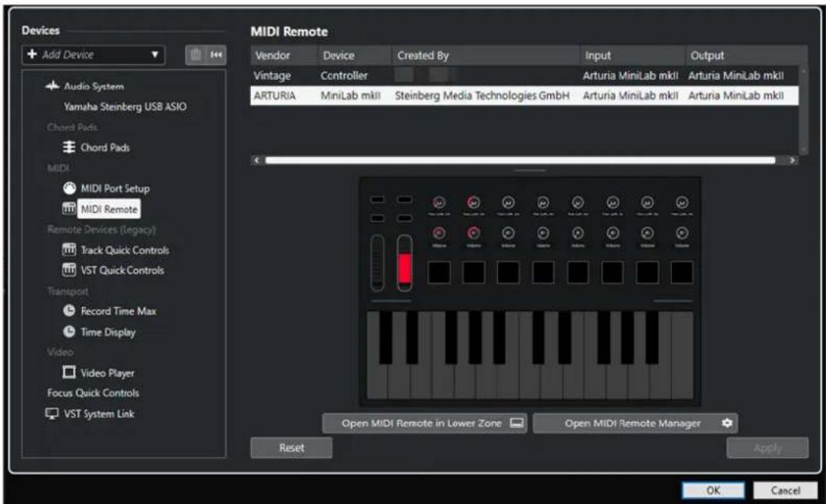Click Track Quick Controls icon
826x504 pixels.
tap(69, 249)
